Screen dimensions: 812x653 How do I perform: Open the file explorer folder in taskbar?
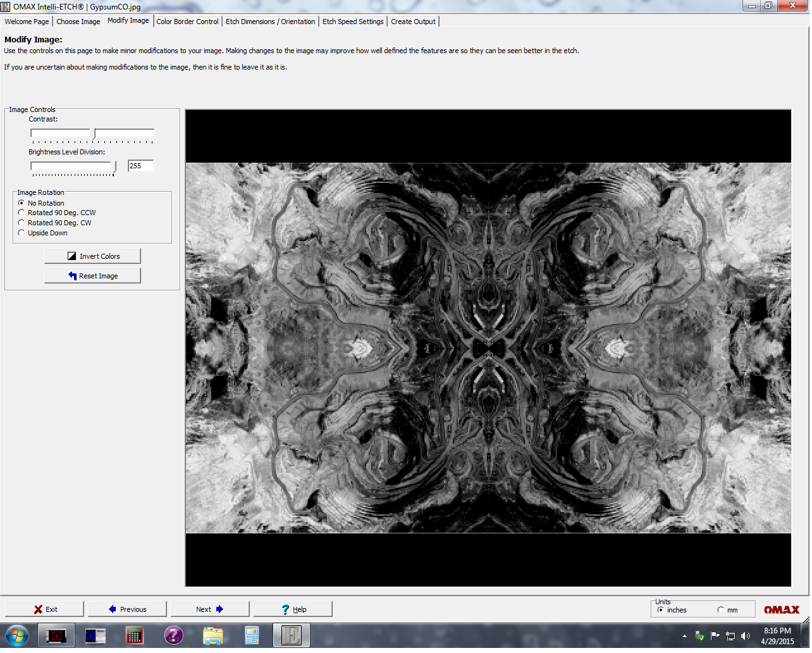click(x=213, y=635)
